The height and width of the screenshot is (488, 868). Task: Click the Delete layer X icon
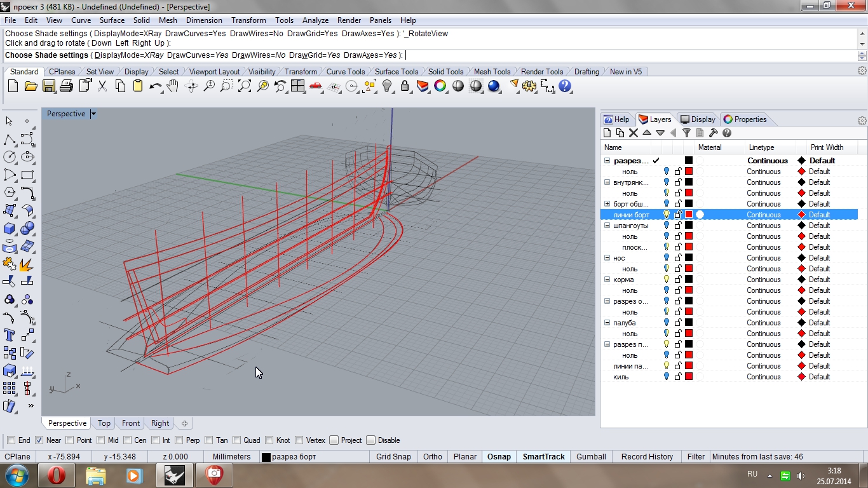click(x=633, y=133)
